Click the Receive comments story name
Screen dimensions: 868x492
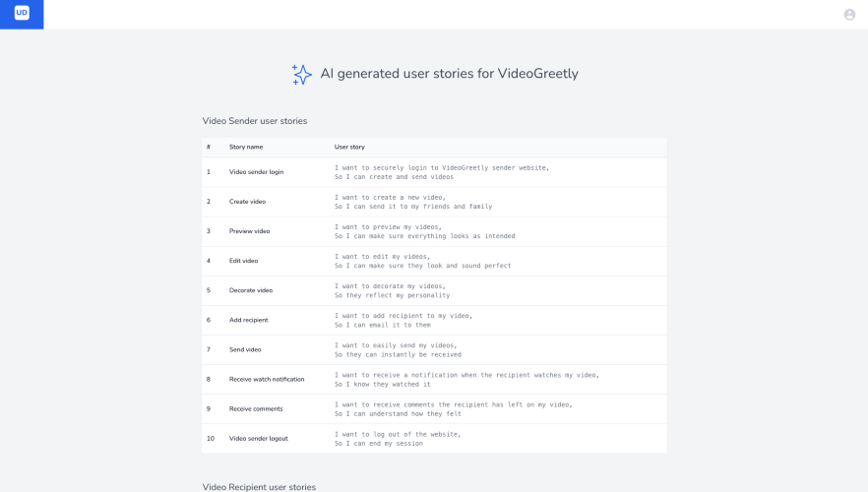click(256, 409)
